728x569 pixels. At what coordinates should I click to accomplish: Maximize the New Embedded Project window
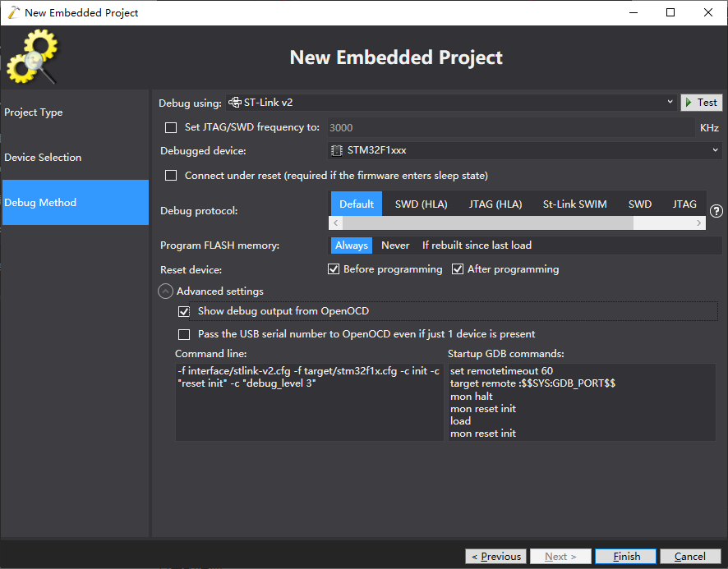(670, 12)
